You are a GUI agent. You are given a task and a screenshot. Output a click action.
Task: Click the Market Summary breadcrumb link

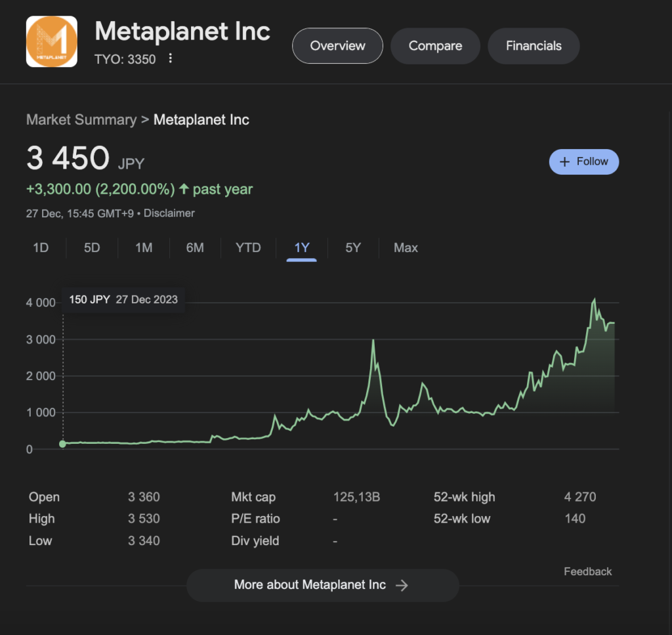[81, 120]
